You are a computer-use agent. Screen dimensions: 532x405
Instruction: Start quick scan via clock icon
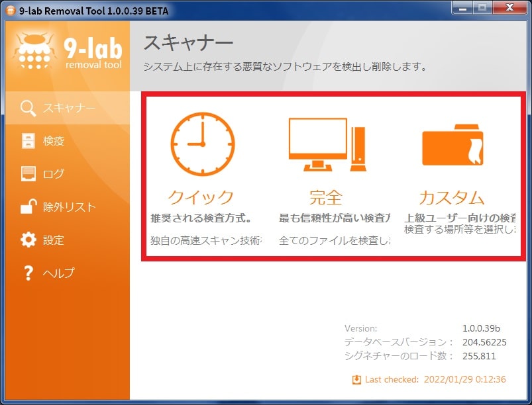tap(203, 144)
